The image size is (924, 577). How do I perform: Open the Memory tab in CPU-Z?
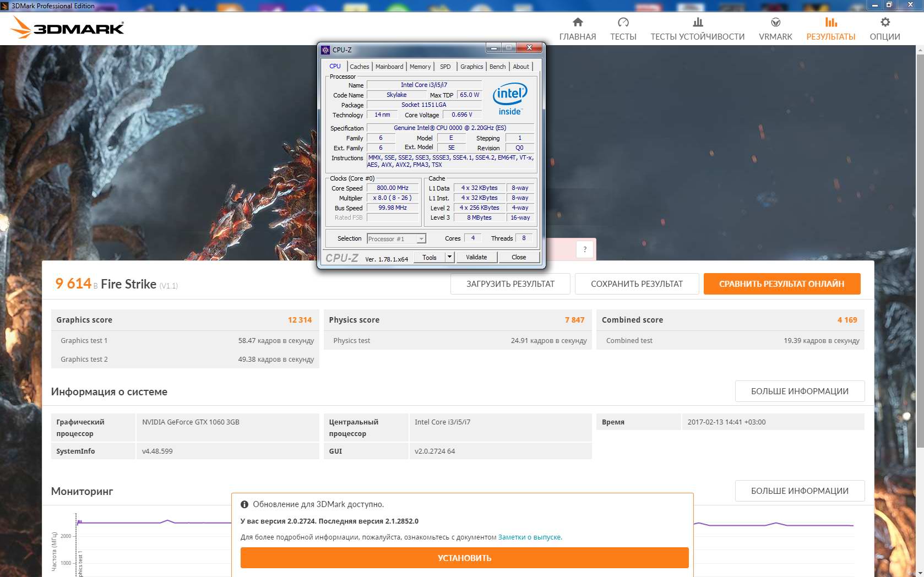click(420, 67)
